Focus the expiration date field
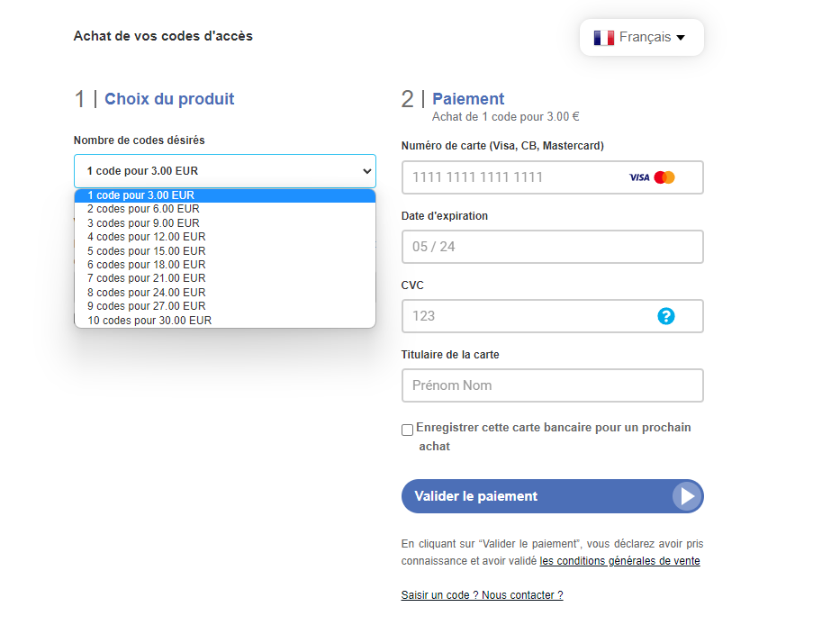This screenshot has width=840, height=625. point(552,247)
